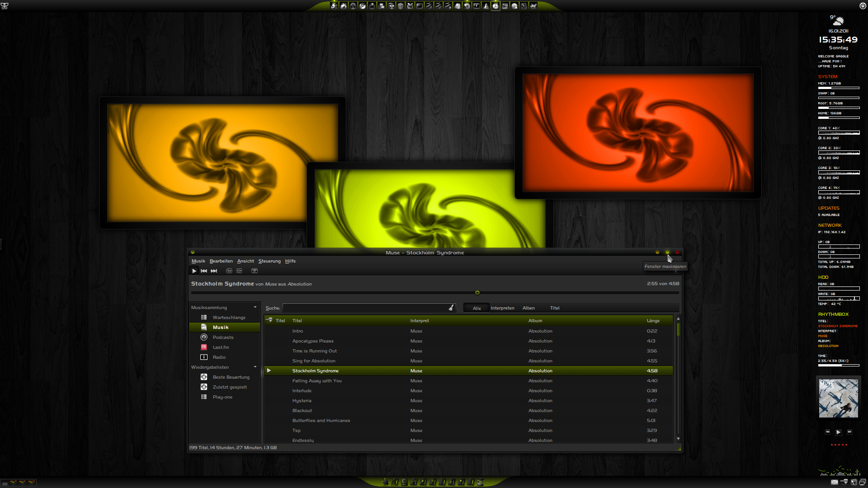Open the Beste Bewertung playlist
This screenshot has width=868, height=488.
tap(225, 377)
